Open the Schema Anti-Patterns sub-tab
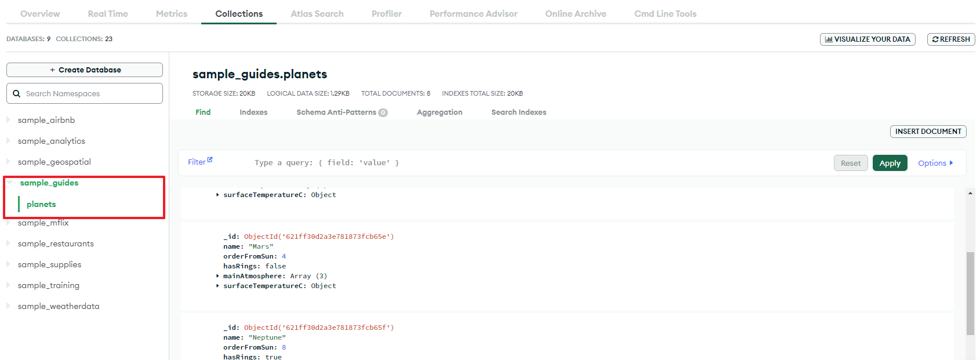The height and width of the screenshot is (360, 980). [x=336, y=112]
